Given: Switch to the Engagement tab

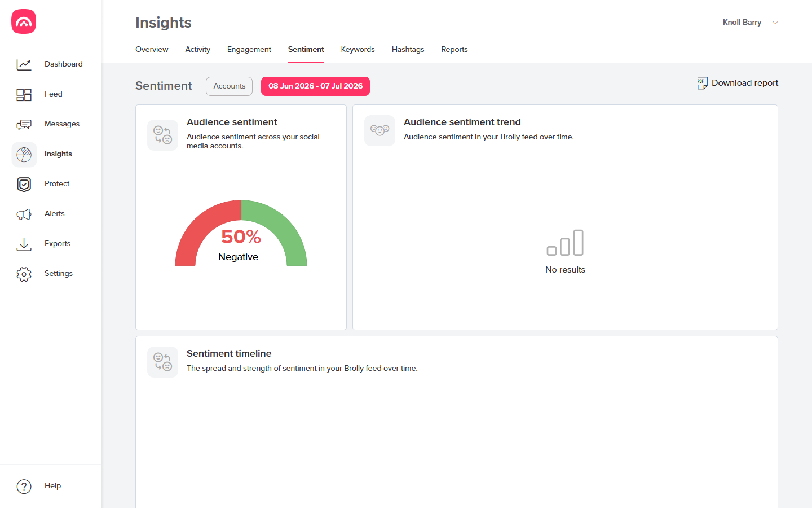Looking at the screenshot, I should tap(249, 50).
